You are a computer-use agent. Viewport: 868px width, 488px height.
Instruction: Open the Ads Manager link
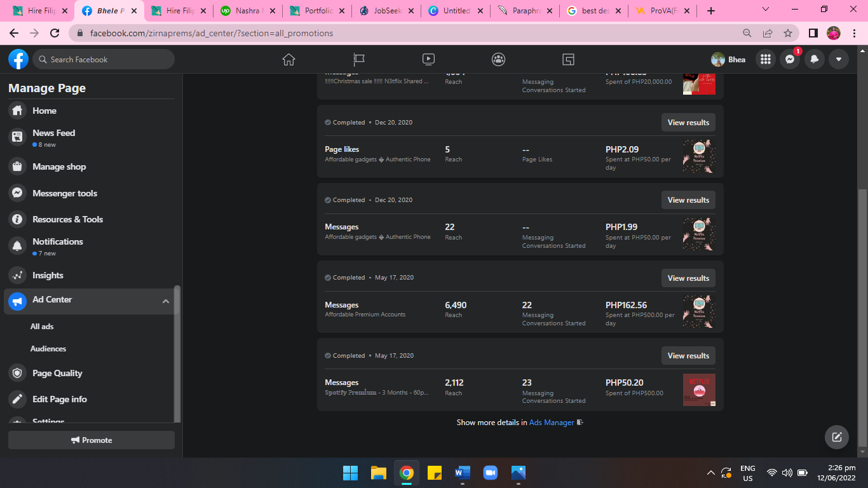coord(552,423)
